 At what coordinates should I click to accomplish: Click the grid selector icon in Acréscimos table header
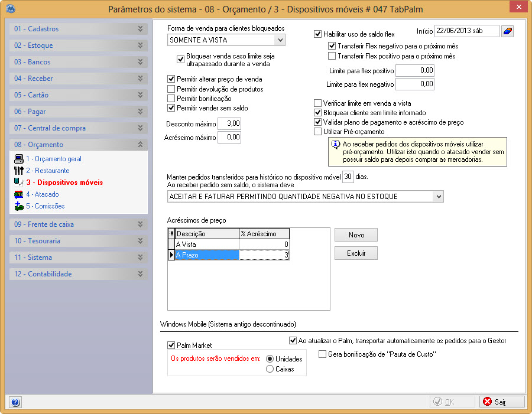171,234
